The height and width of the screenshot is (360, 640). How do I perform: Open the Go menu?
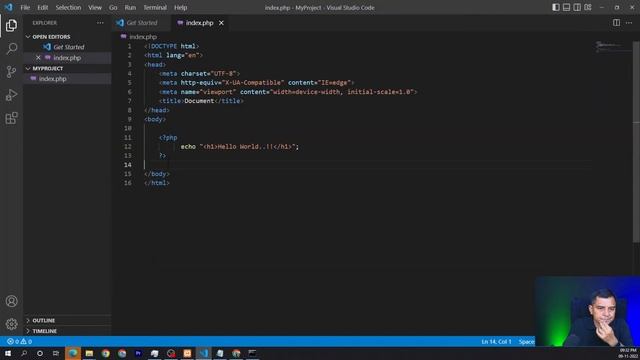tap(113, 7)
